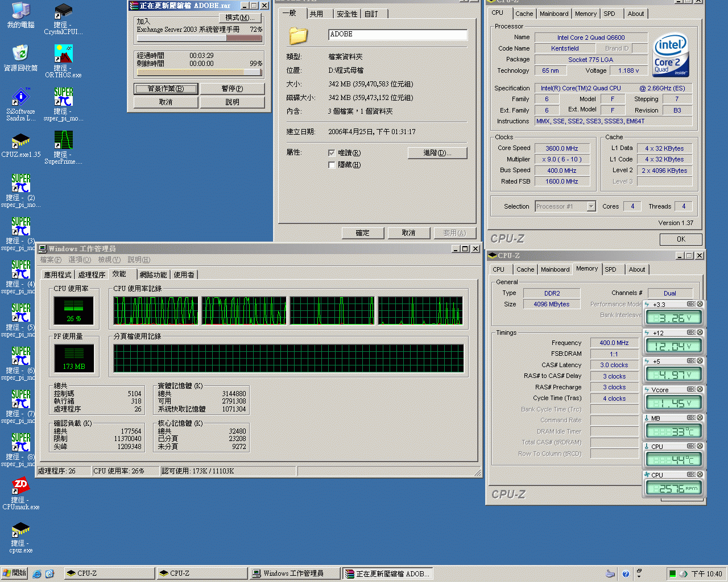Open CPUZ.exe1.35 desktop icon
The image size is (728, 582).
[x=21, y=145]
